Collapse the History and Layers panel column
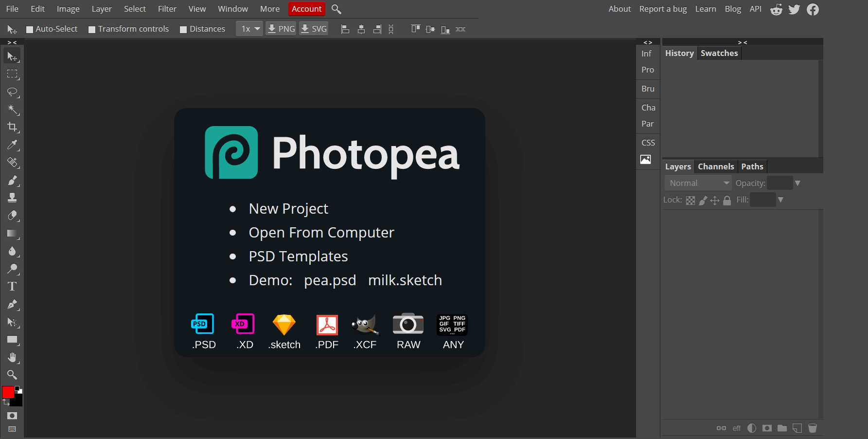 coord(743,42)
